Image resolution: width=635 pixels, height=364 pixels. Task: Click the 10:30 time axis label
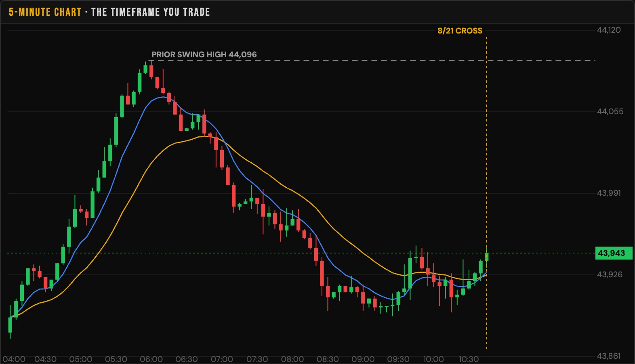pos(469,359)
